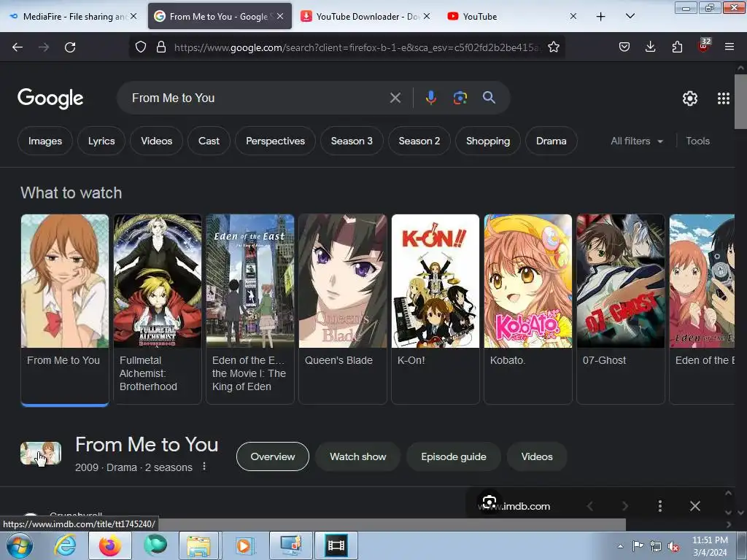
Task: Close the imdb.com image preview panel
Action: tap(695, 506)
